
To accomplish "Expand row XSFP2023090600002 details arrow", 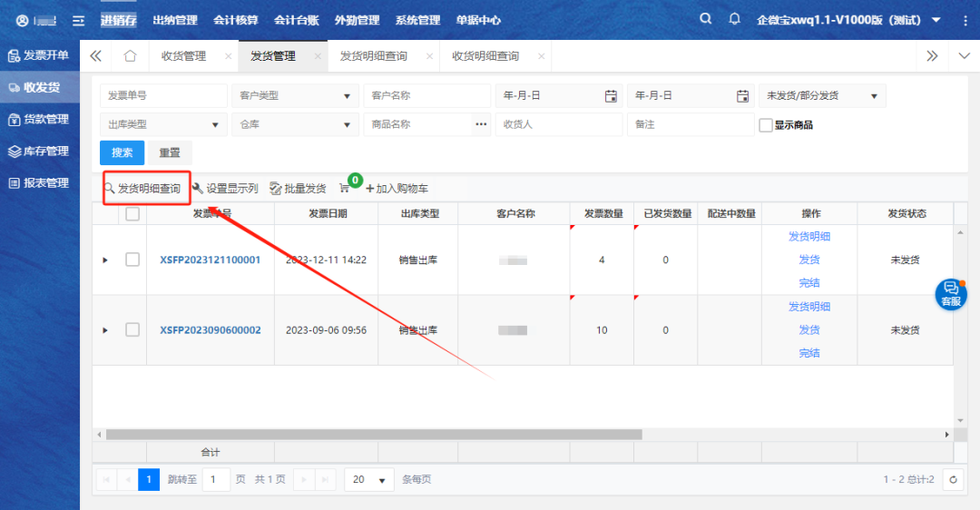I will [105, 330].
